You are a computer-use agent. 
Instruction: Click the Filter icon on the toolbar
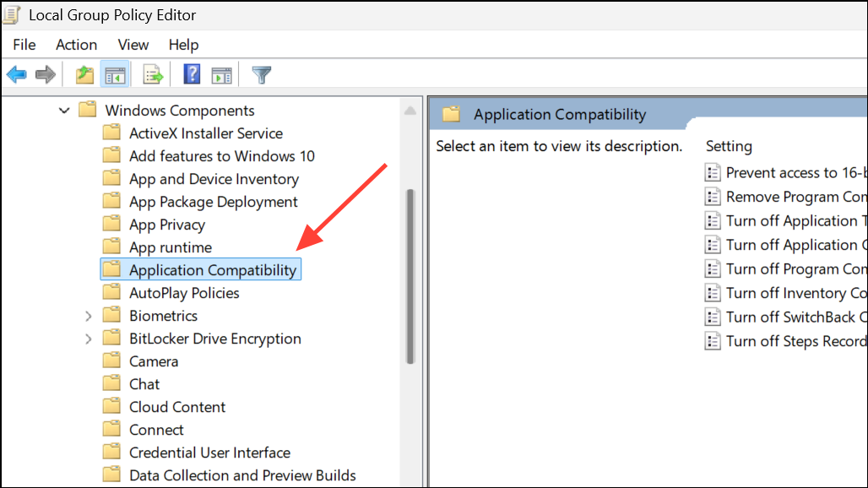[x=261, y=74]
